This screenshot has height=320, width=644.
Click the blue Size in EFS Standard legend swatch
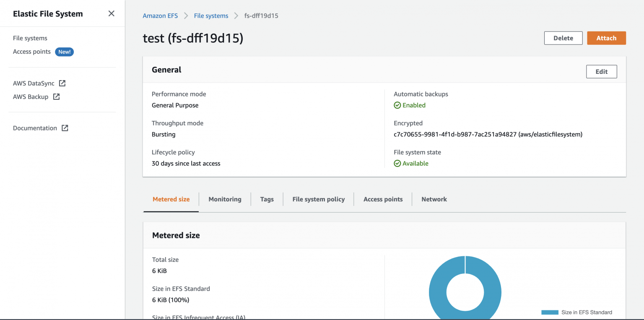(549, 312)
